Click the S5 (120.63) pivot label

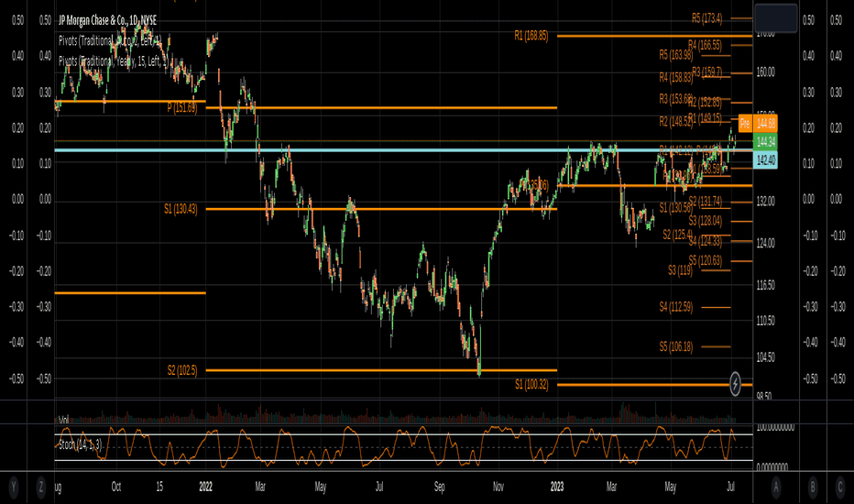[706, 260]
